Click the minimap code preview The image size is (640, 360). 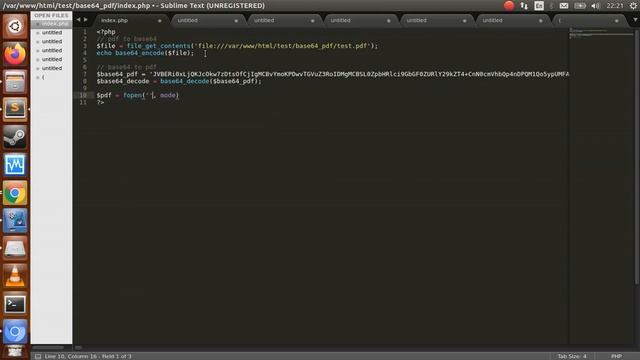601,33
